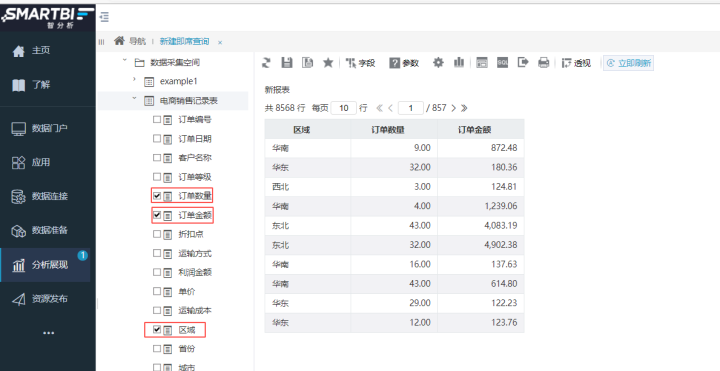Click the refresh data icon in toolbar

(x=266, y=63)
